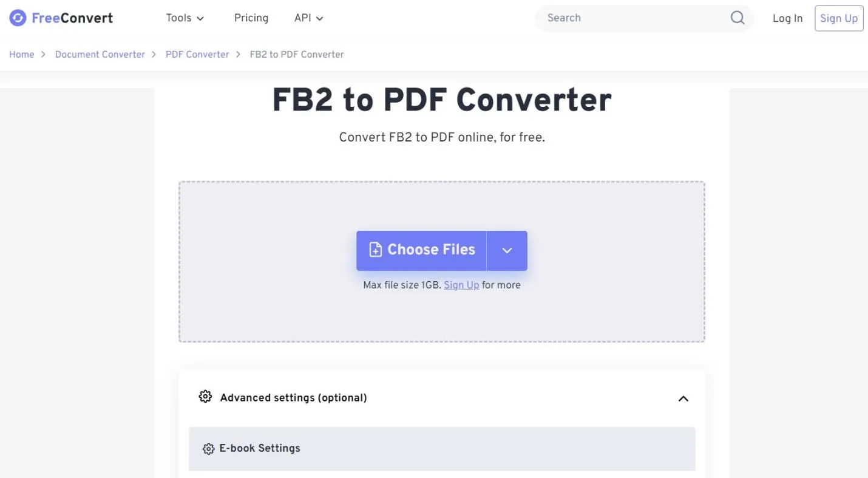The width and height of the screenshot is (868, 478).
Task: Expand the Tools menu
Action: click(185, 18)
